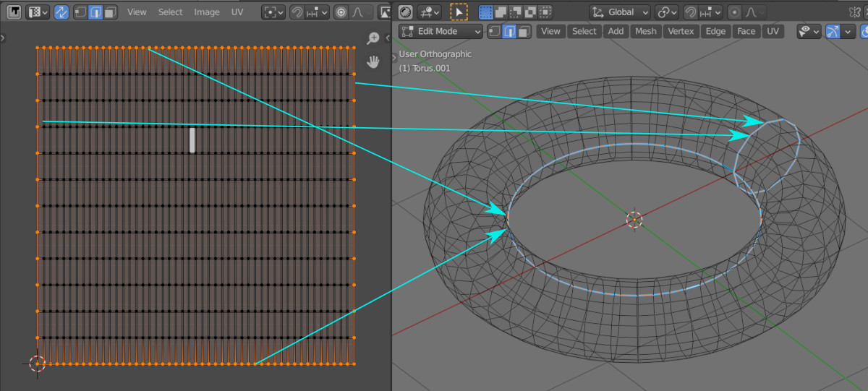The width and height of the screenshot is (868, 391).
Task: Toggle UV sync selection in UV editor
Action: [x=61, y=12]
